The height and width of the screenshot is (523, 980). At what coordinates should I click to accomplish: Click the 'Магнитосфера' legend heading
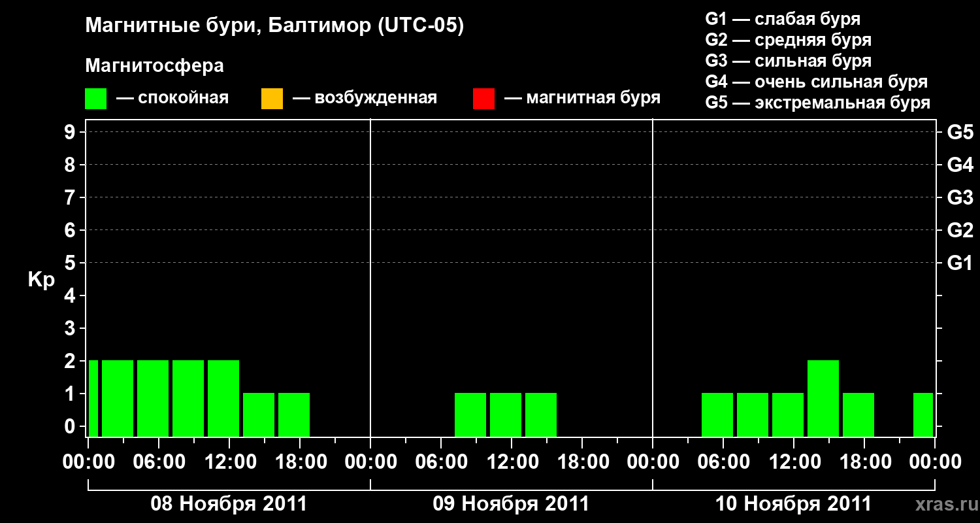click(x=155, y=66)
